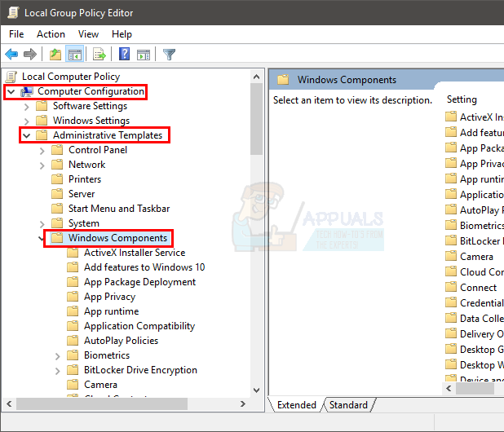This screenshot has width=504, height=432.
Task: Click tree horizontal scrollbar left arrow
Action: 9,404
